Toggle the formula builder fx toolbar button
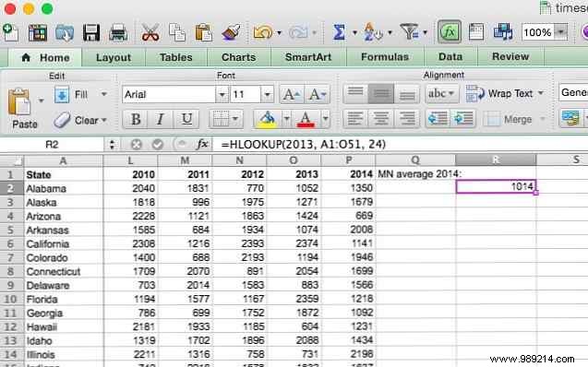The height and width of the screenshot is (367, 588). click(x=450, y=32)
